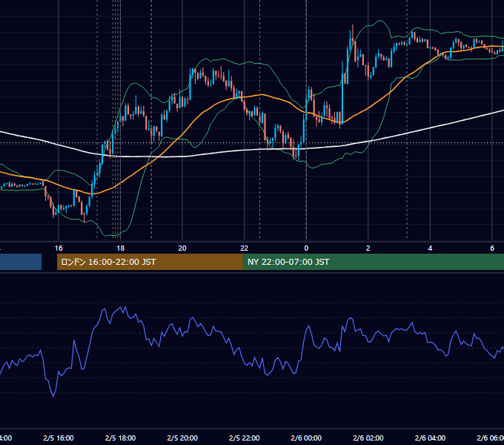The image size is (504, 445).
Task: Click the 16 hour label on chart axis
Action: [x=59, y=248]
